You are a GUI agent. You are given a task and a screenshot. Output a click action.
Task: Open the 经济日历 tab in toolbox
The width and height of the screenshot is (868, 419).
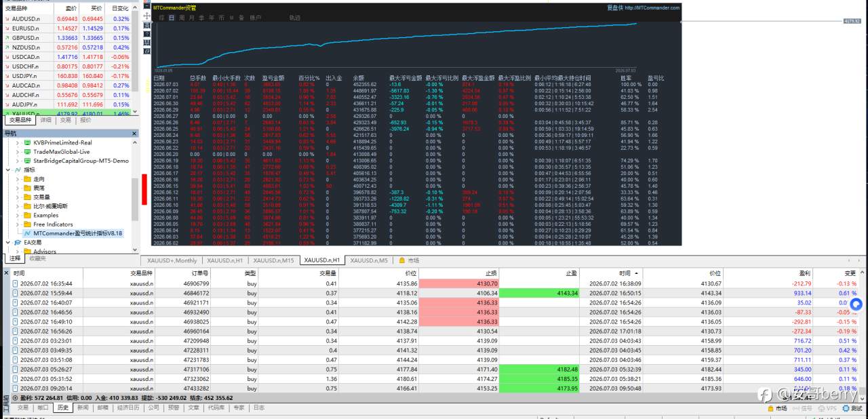click(127, 408)
